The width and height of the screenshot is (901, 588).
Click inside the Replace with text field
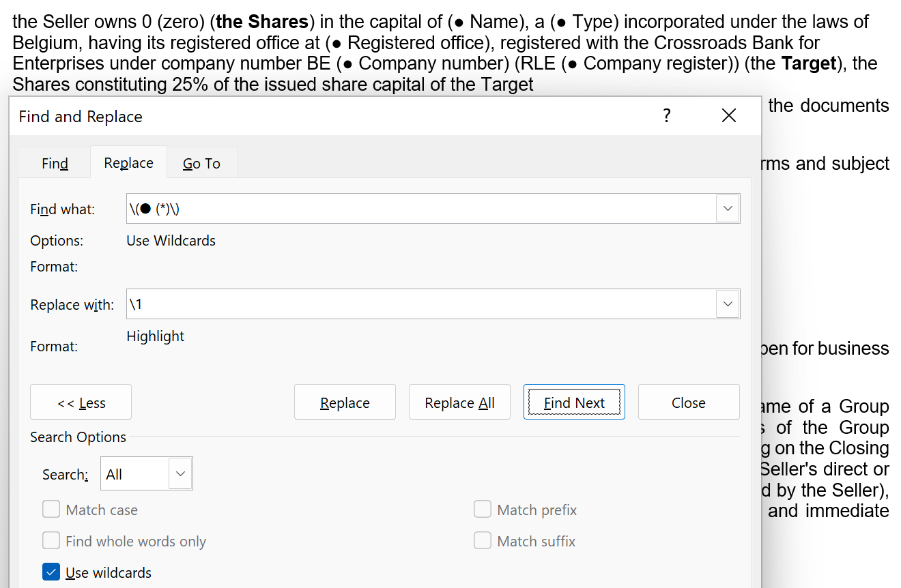[x=420, y=304]
